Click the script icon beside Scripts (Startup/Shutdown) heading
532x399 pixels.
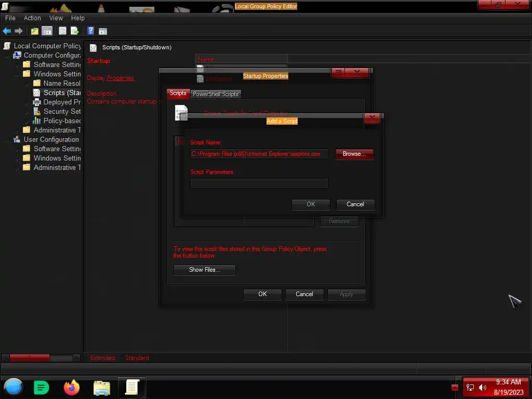[94, 48]
